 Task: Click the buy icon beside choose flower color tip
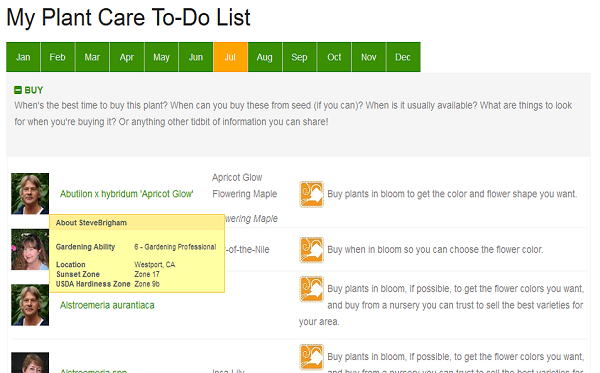(311, 250)
